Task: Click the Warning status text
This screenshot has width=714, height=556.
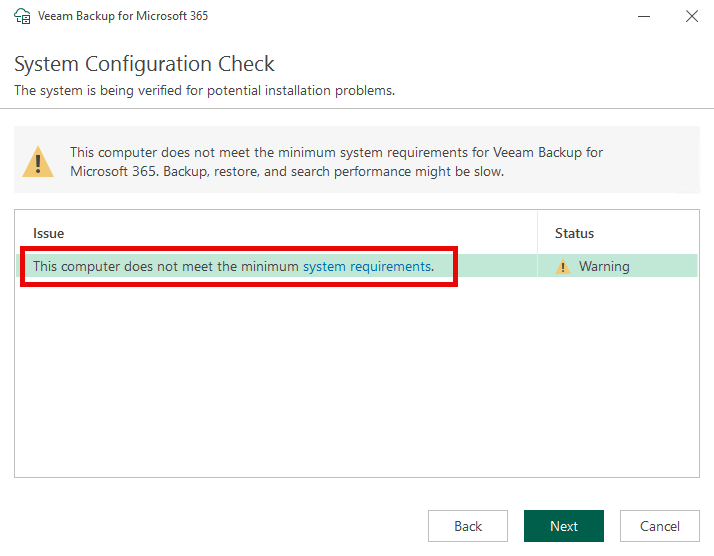Action: coord(604,267)
